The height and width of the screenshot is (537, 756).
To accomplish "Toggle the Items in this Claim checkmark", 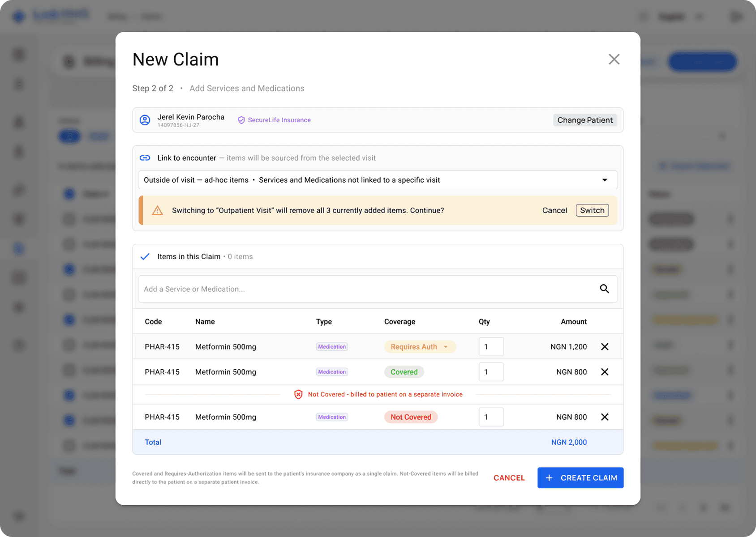I will 145,256.
